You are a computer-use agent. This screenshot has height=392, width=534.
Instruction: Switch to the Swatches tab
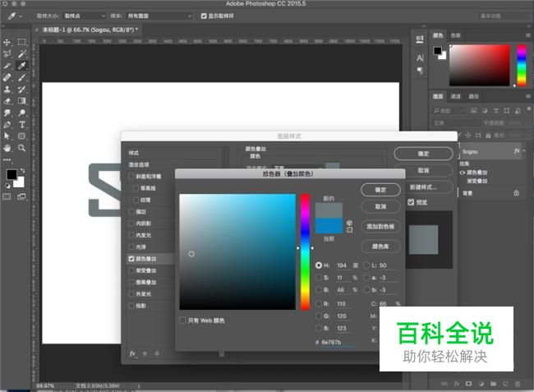456,35
